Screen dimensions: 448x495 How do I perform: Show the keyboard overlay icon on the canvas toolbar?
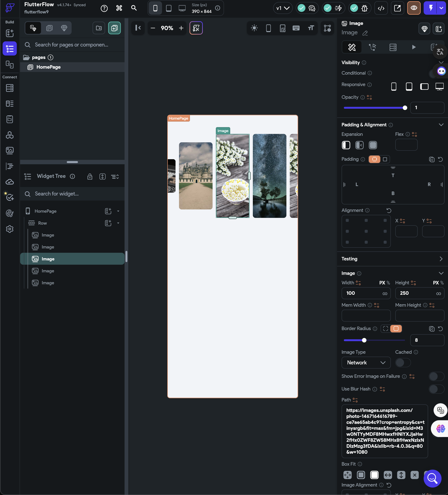296,28
